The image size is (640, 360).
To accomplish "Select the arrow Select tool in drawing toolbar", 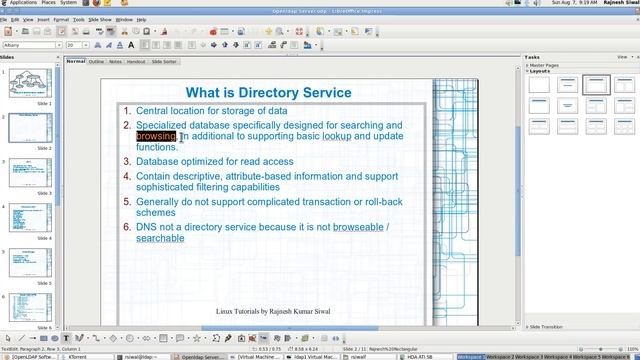I will (x=8, y=338).
